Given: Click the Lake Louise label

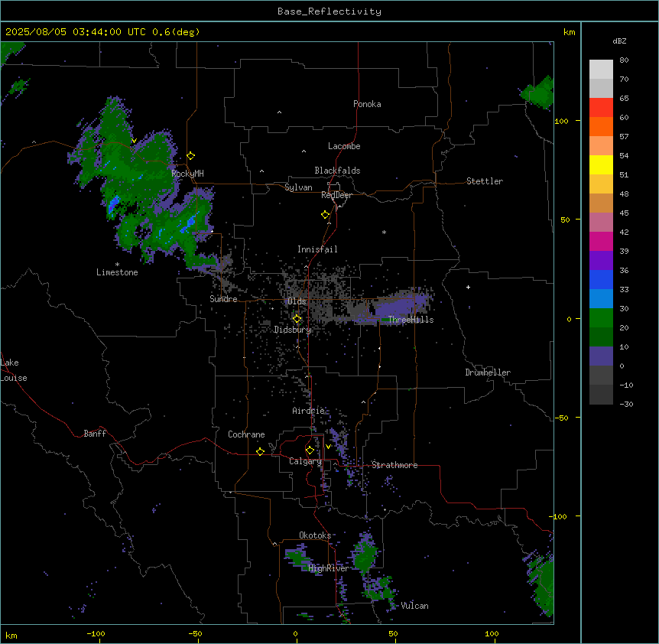Looking at the screenshot, I should tap(14, 370).
